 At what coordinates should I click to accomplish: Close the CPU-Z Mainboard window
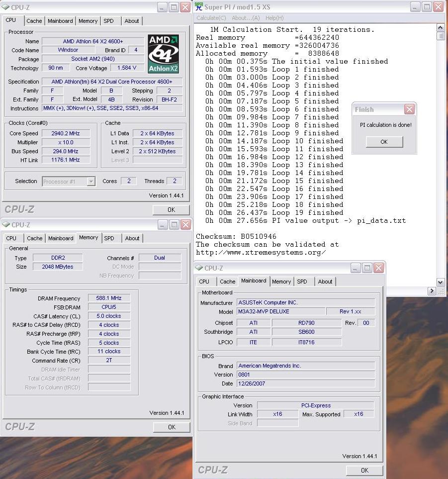tap(379, 268)
